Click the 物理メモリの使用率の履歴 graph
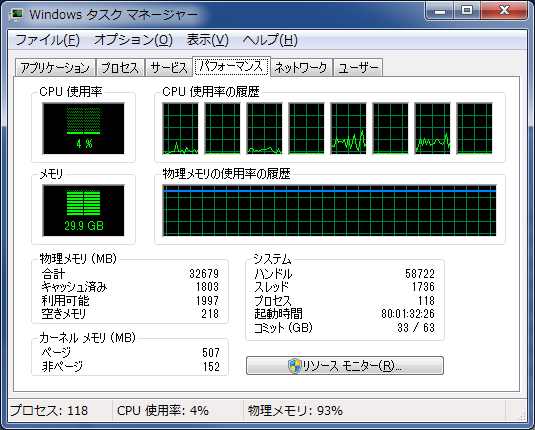 pyautogui.click(x=329, y=210)
